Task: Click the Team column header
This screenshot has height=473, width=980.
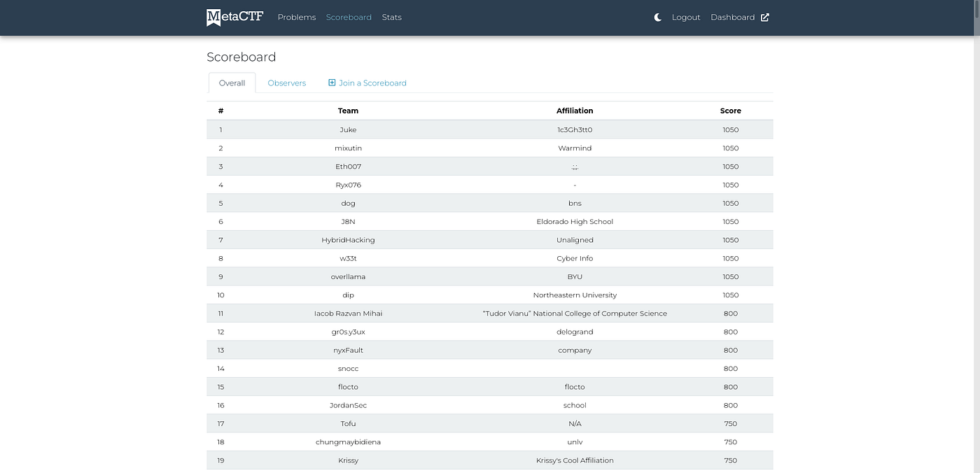Action: (x=348, y=111)
